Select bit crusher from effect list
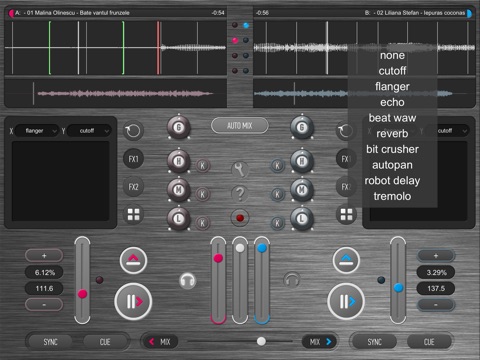The width and height of the screenshot is (480, 360). [392, 149]
